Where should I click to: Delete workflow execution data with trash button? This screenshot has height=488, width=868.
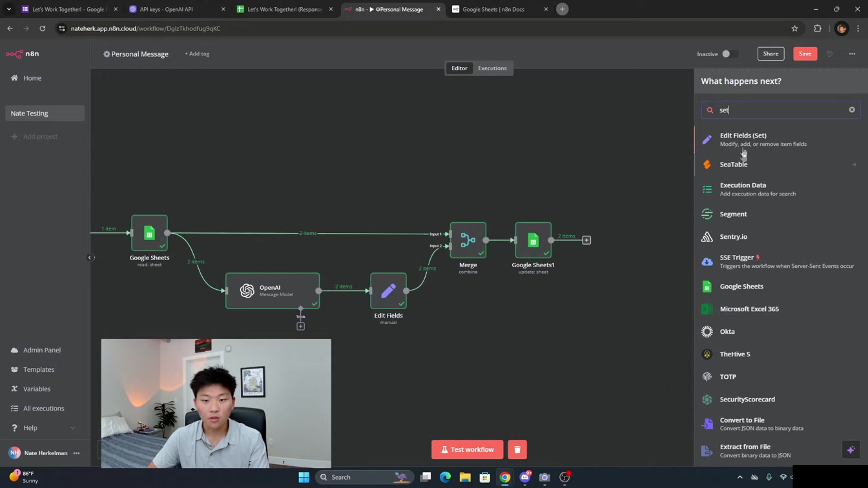pyautogui.click(x=517, y=449)
